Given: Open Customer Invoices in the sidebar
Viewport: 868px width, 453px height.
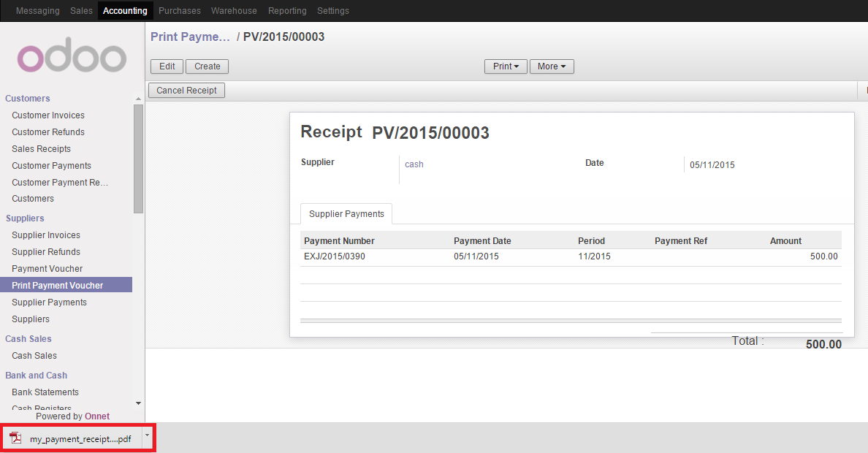Looking at the screenshot, I should [47, 115].
